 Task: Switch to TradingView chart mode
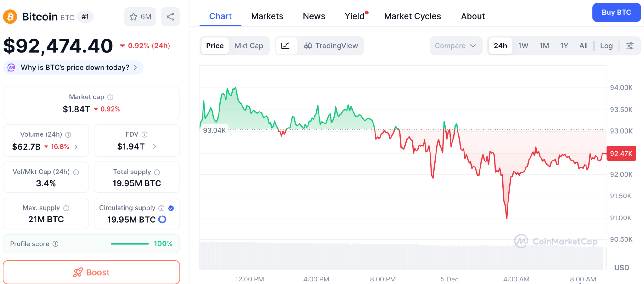pos(331,46)
